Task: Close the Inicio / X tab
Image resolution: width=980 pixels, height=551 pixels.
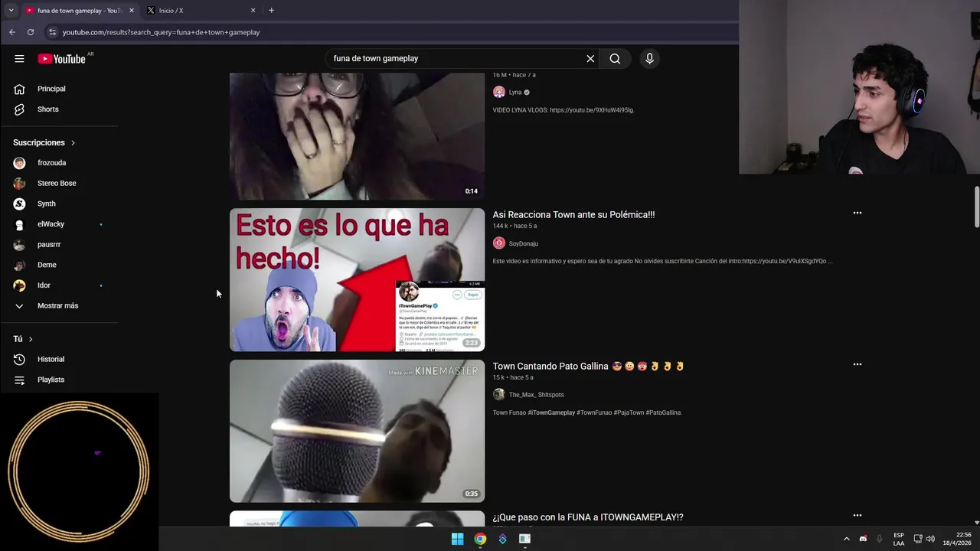Action: [253, 11]
